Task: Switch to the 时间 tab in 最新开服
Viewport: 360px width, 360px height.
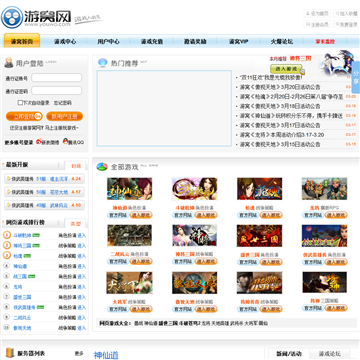Action: pos(76,166)
